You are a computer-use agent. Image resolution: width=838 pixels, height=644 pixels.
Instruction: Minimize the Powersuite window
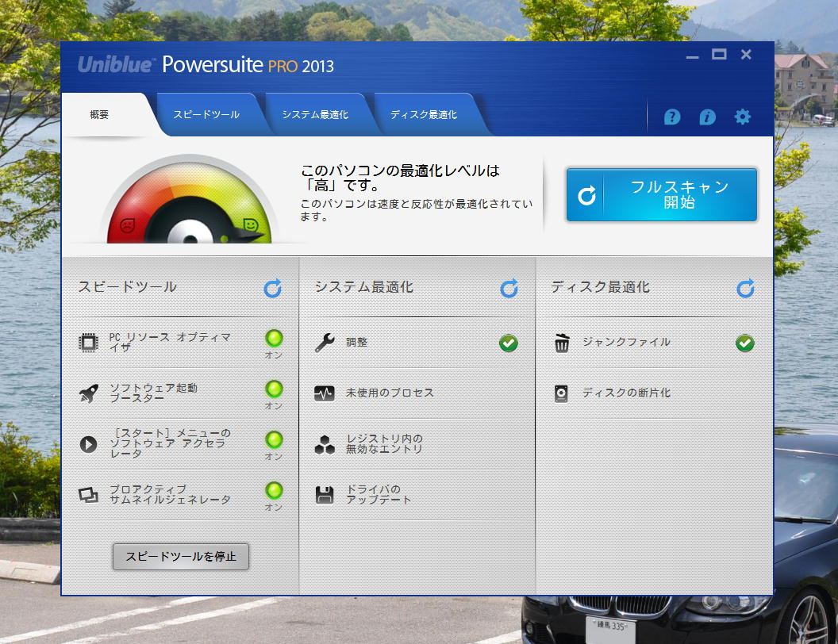pyautogui.click(x=693, y=56)
